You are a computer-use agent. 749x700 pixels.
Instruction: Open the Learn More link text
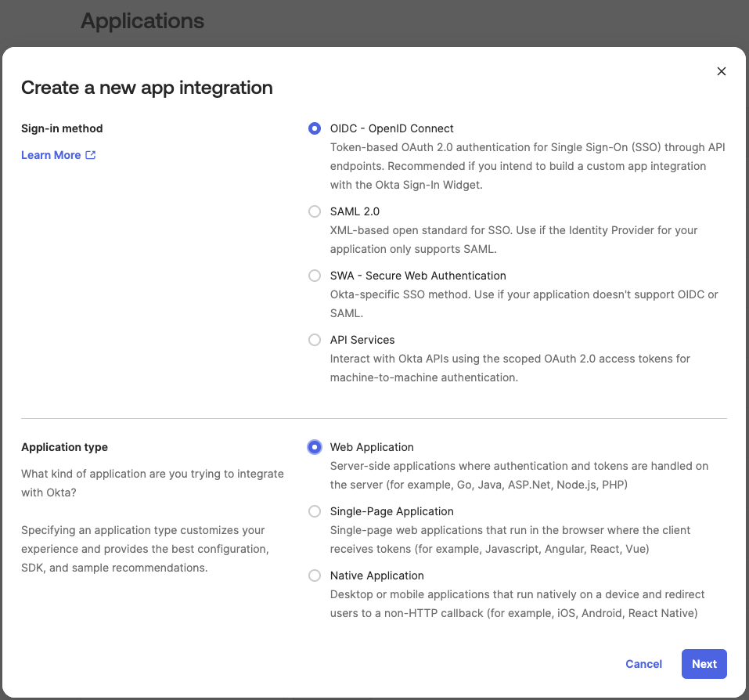51,155
